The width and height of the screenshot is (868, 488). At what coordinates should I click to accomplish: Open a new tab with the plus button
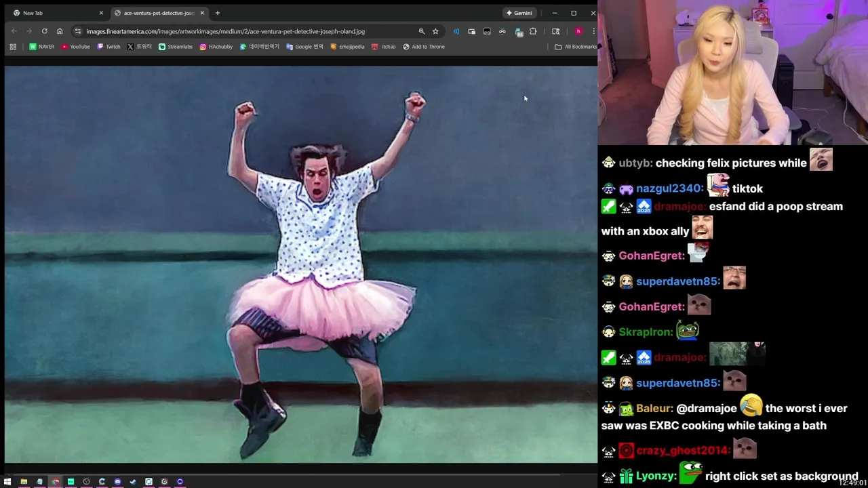tap(218, 13)
